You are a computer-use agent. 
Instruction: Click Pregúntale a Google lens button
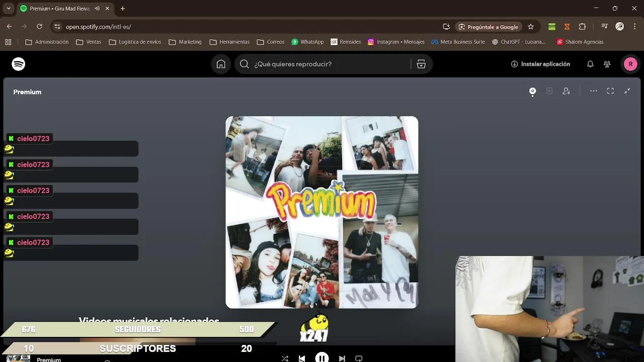(488, 27)
